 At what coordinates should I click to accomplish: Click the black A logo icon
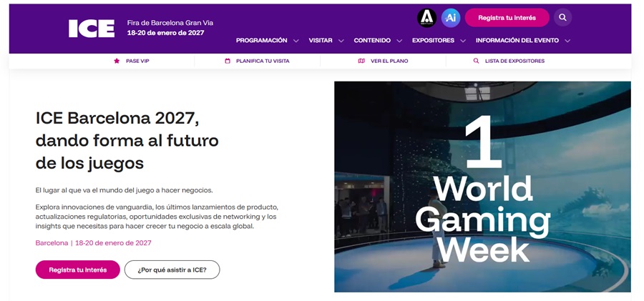(426, 17)
